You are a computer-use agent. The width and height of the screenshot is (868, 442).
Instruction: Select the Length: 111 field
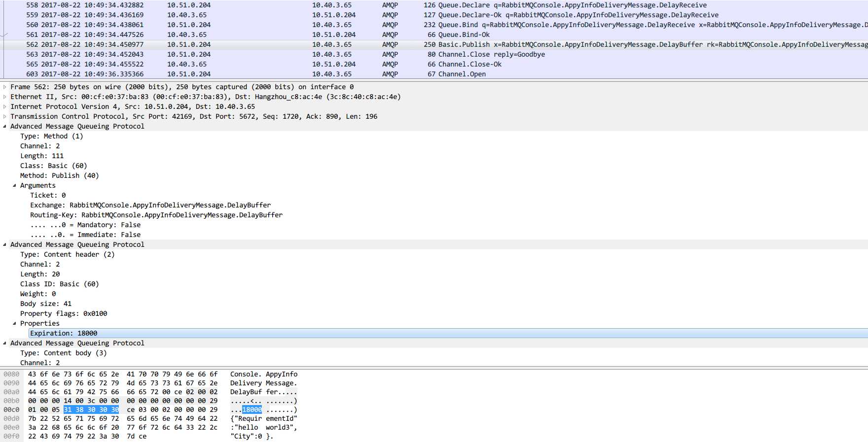click(x=42, y=156)
